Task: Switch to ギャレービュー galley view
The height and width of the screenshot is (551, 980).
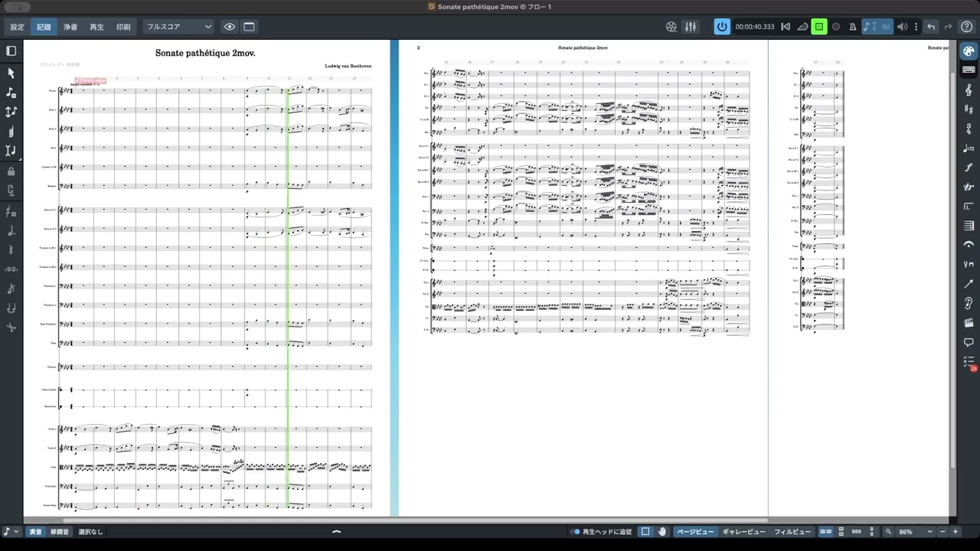Action: [744, 532]
